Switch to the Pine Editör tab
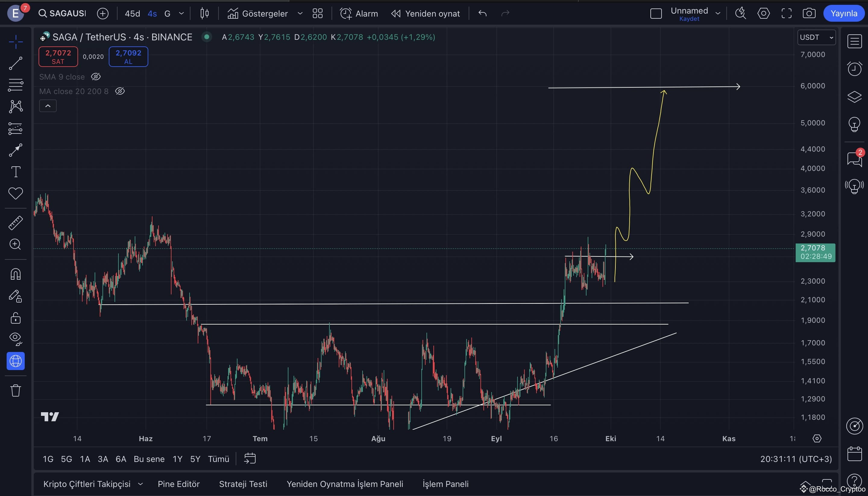The image size is (868, 496). tap(178, 484)
